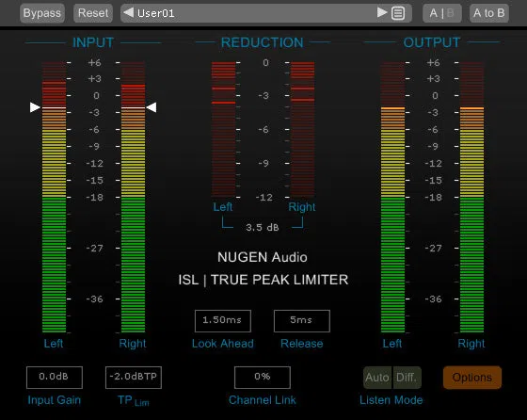Click the OUTPUT section heading
527x420 pixels.
(432, 42)
